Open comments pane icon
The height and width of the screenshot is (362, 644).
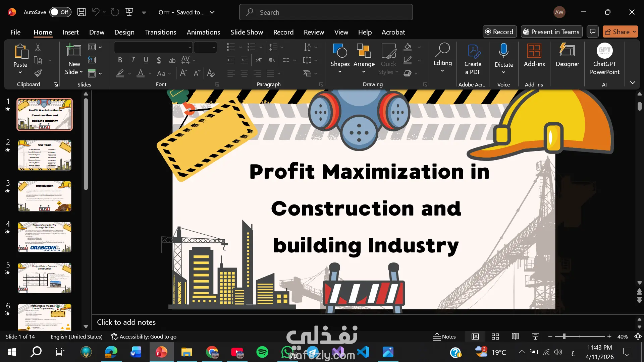click(x=593, y=32)
